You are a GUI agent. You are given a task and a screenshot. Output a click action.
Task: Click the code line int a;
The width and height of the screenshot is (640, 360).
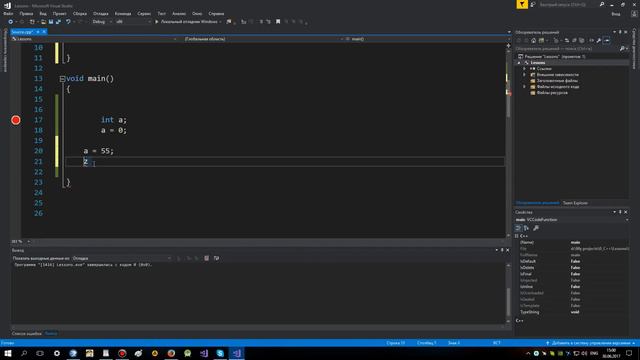pyautogui.click(x=114, y=120)
